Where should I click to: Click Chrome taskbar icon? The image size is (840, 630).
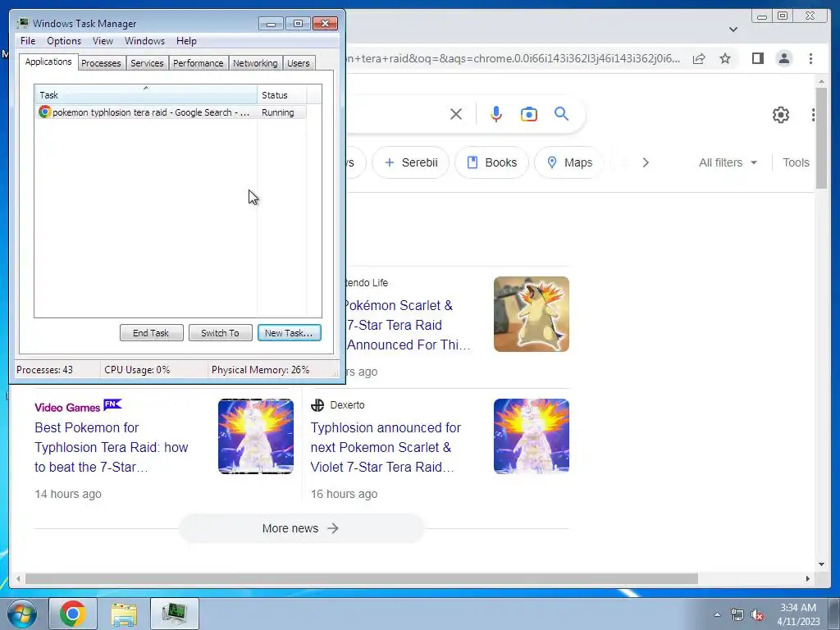click(x=73, y=614)
